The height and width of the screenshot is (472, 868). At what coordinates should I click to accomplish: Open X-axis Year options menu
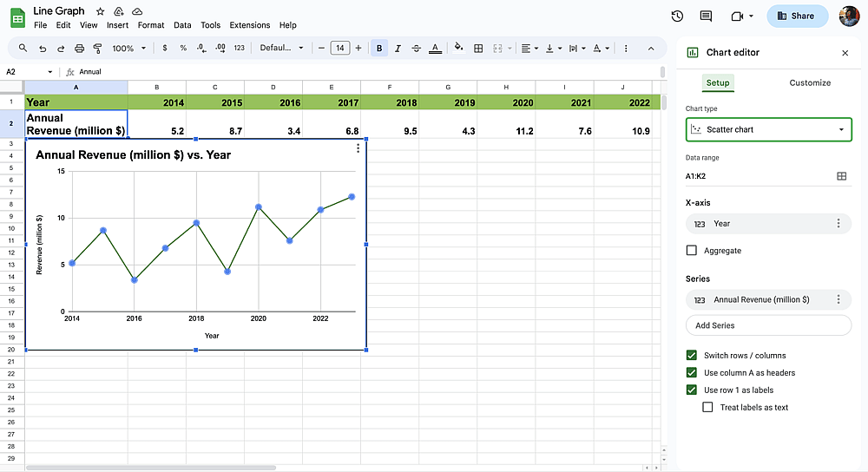click(x=838, y=223)
